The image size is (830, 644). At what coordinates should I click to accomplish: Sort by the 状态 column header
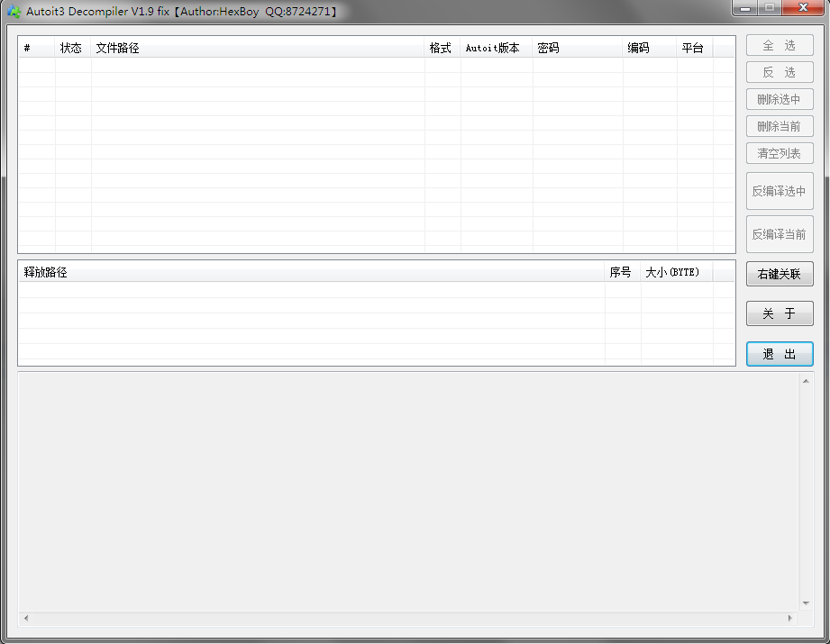point(72,48)
